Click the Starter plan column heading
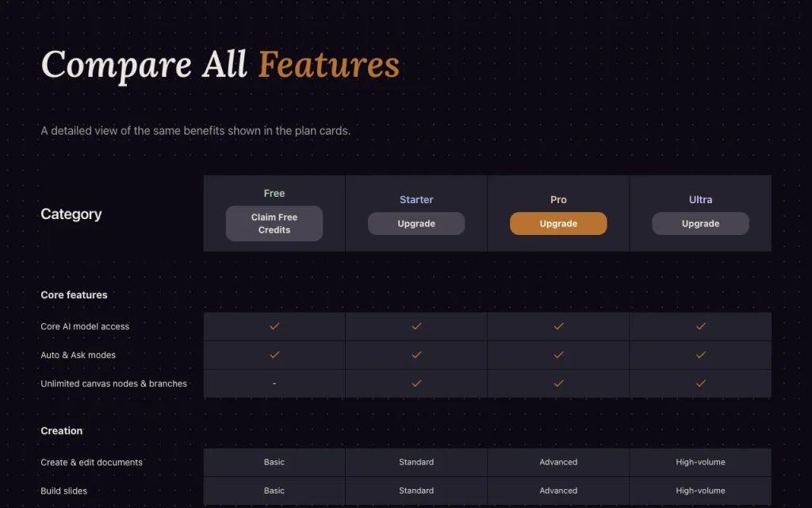The image size is (812, 508). [x=416, y=199]
